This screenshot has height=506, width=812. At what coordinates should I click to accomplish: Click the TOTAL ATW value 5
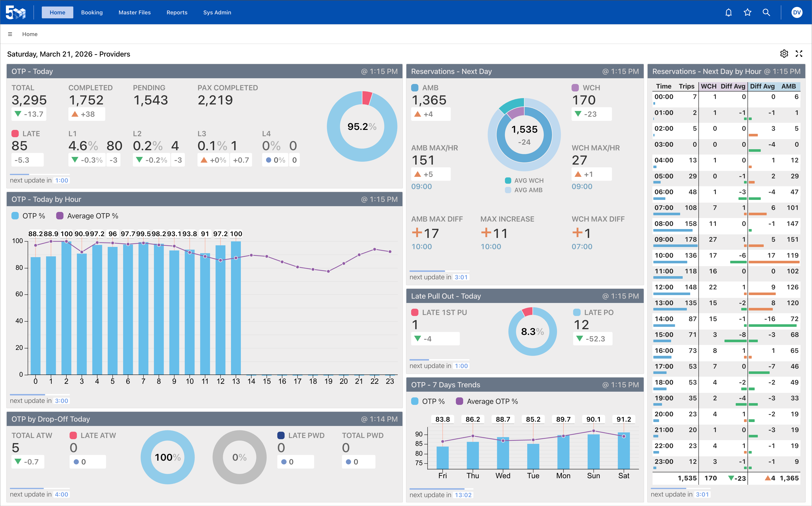pyautogui.click(x=15, y=448)
